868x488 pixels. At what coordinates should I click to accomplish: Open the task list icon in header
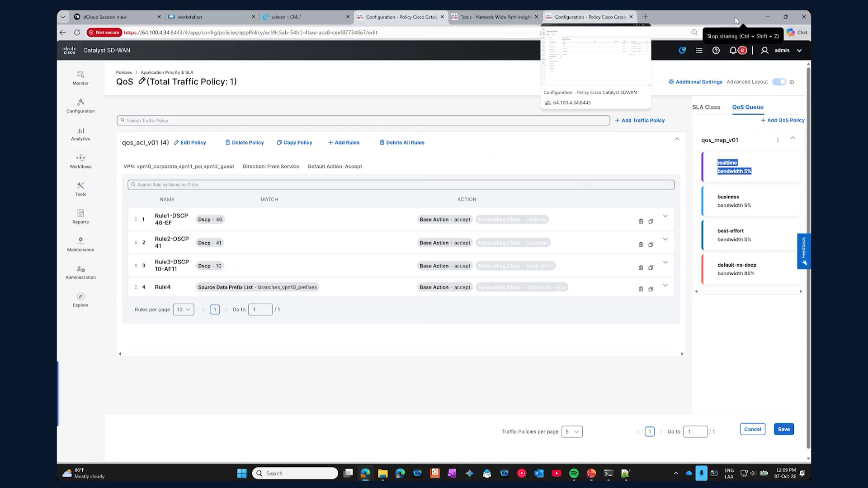click(699, 51)
